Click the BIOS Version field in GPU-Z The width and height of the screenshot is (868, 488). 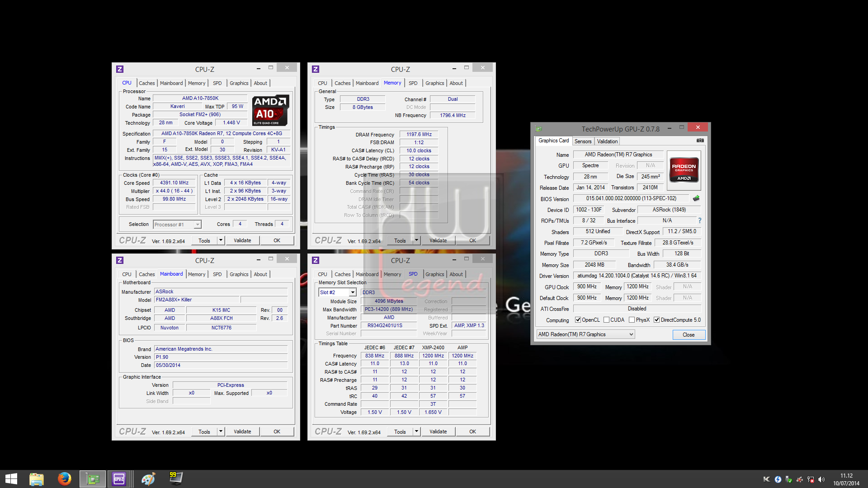(x=631, y=198)
